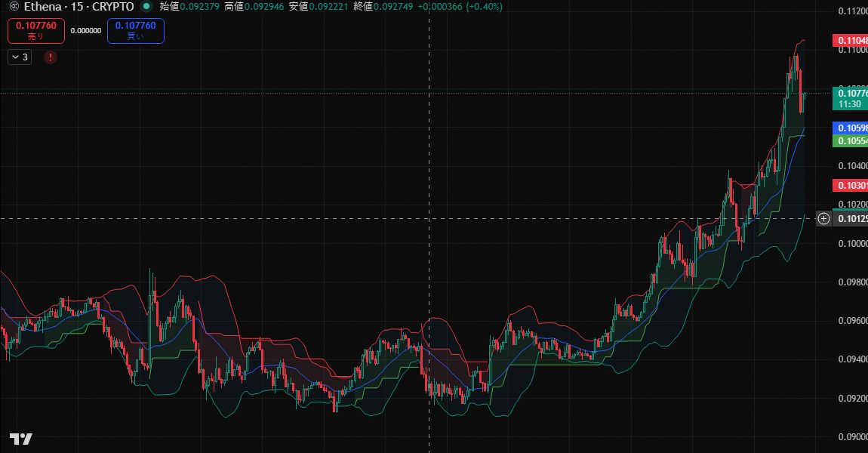
Task: Click the spread value 0.000000
Action: [86, 31]
